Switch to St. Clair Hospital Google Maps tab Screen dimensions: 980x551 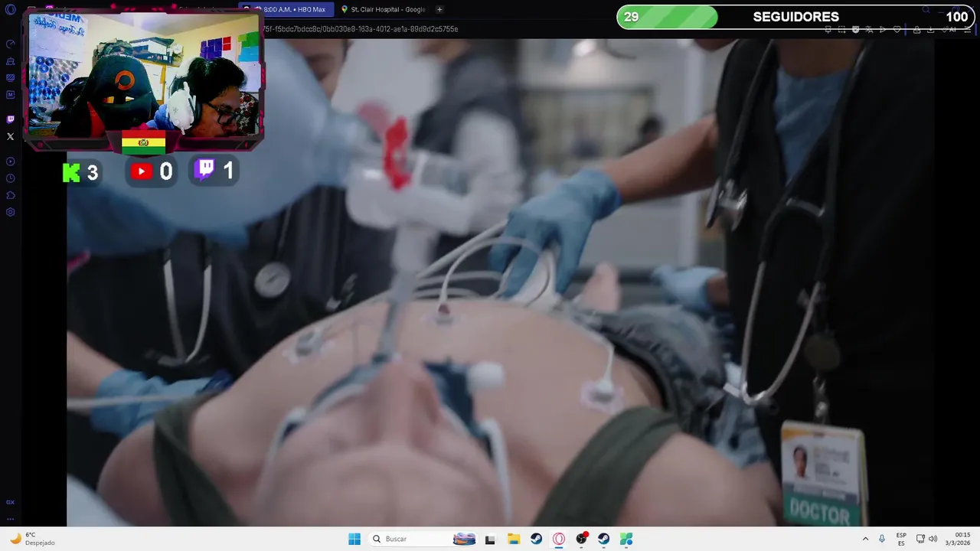pyautogui.click(x=383, y=9)
